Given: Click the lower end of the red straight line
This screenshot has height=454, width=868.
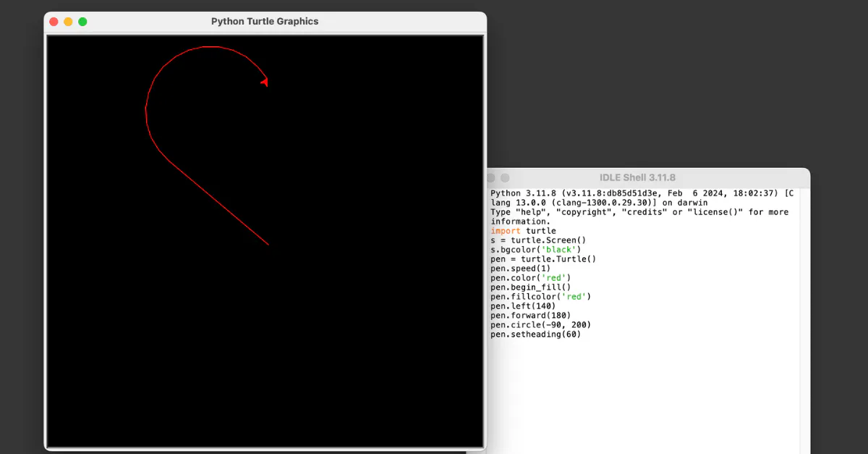Looking at the screenshot, I should click(x=268, y=244).
